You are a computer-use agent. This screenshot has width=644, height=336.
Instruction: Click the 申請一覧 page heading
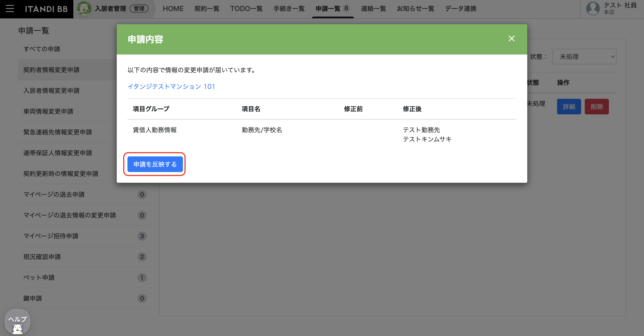(x=34, y=30)
